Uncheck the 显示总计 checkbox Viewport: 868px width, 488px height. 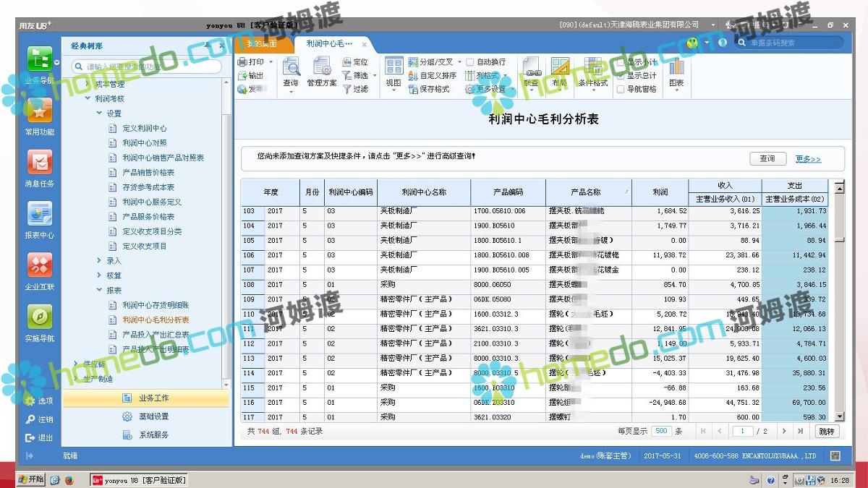621,75
